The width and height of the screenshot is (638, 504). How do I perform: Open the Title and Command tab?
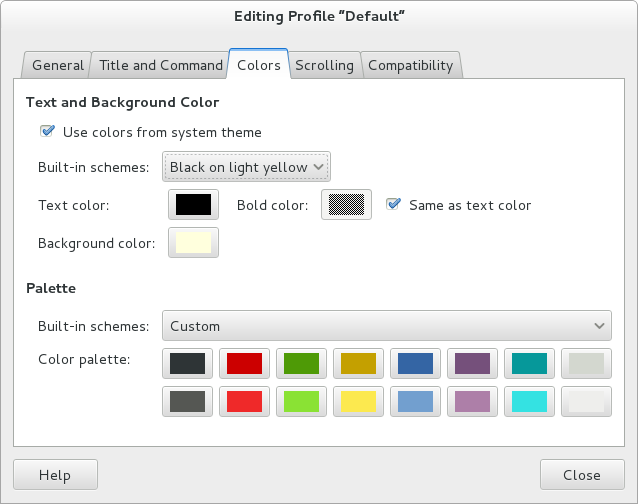(x=161, y=65)
